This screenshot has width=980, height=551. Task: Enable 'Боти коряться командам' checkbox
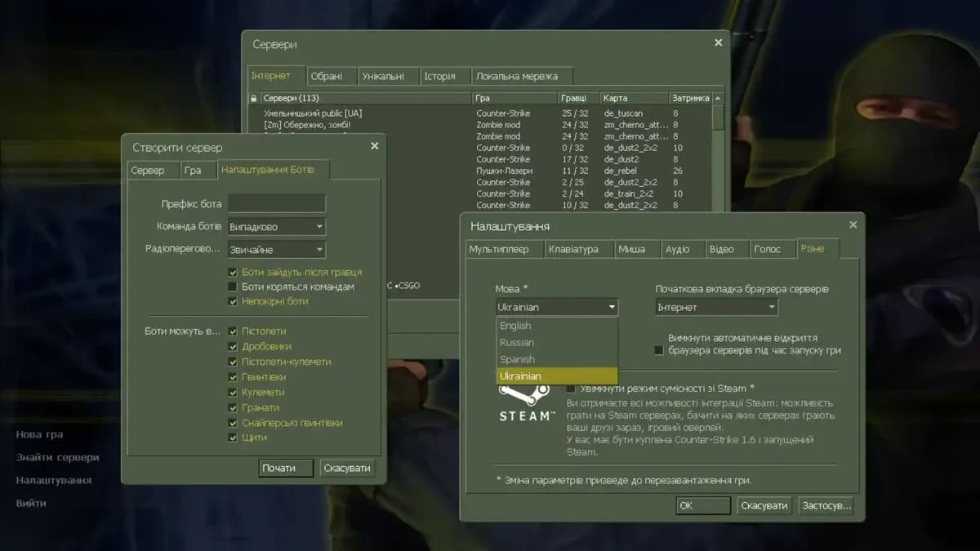233,287
